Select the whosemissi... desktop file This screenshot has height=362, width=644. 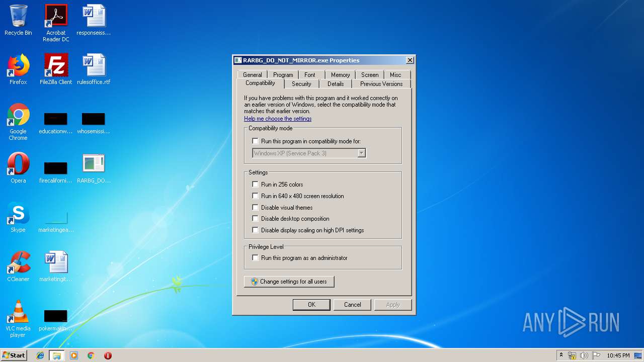[94, 123]
